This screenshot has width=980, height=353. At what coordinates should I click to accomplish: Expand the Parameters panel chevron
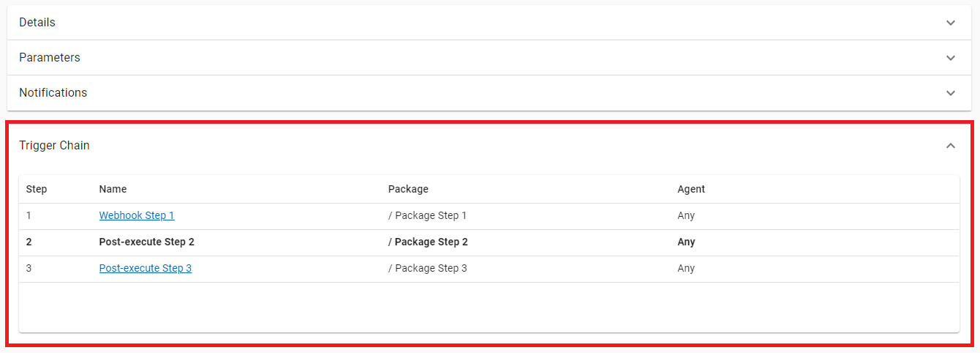click(x=950, y=58)
